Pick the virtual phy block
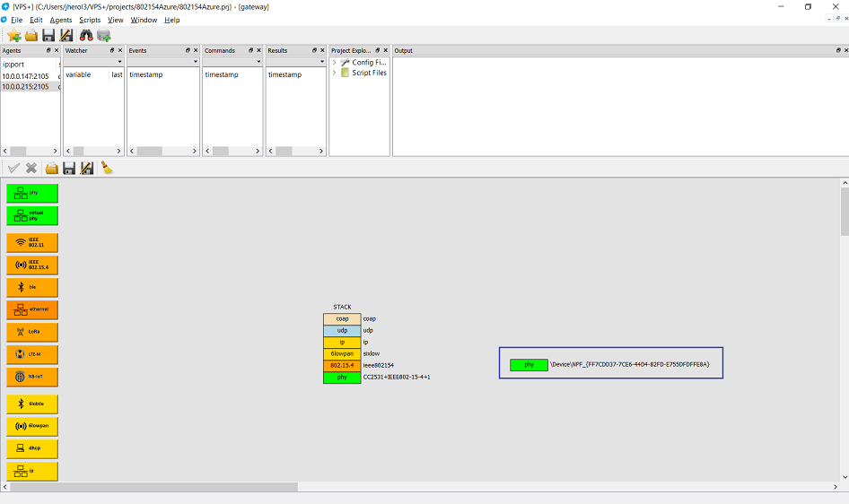This screenshot has height=504, width=849. [32, 215]
